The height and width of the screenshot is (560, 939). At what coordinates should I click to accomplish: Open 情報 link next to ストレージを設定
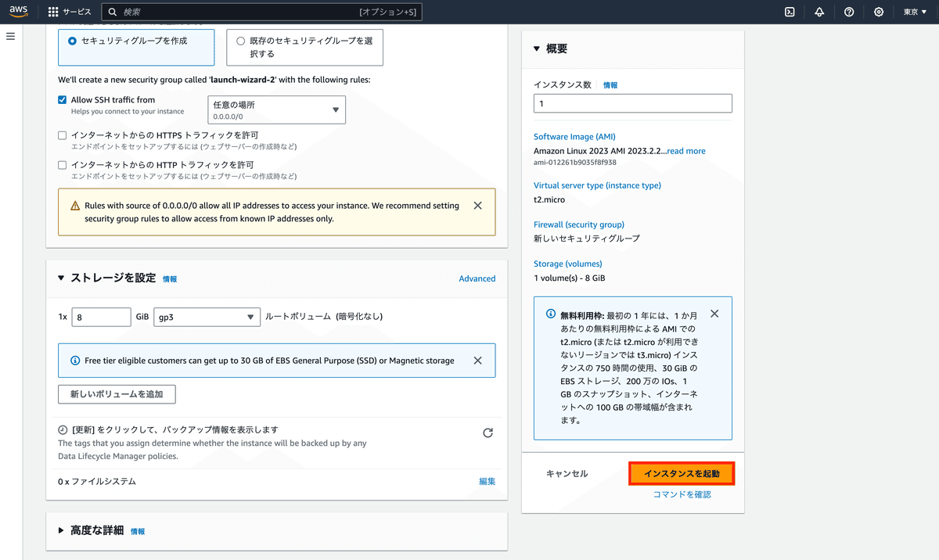coord(170,279)
